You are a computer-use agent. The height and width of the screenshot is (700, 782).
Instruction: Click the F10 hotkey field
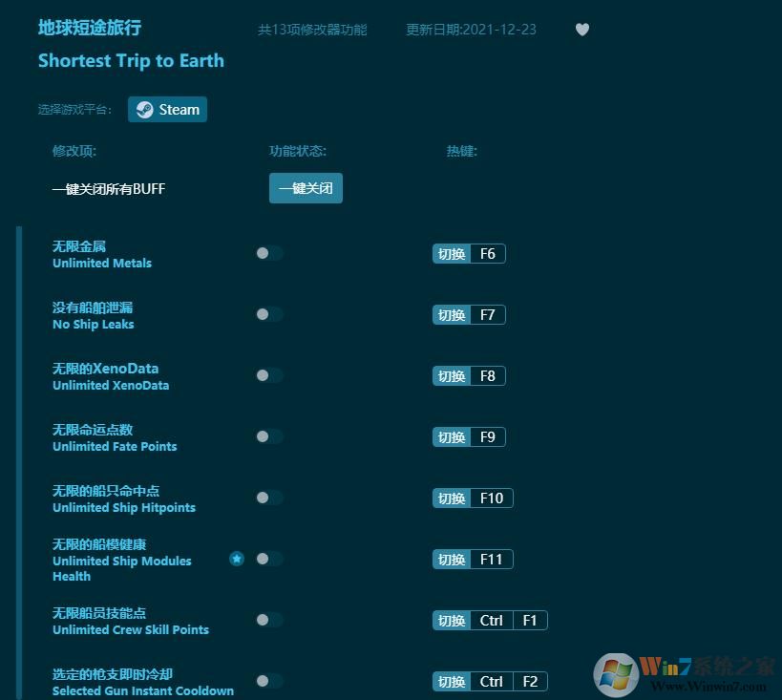(492, 498)
